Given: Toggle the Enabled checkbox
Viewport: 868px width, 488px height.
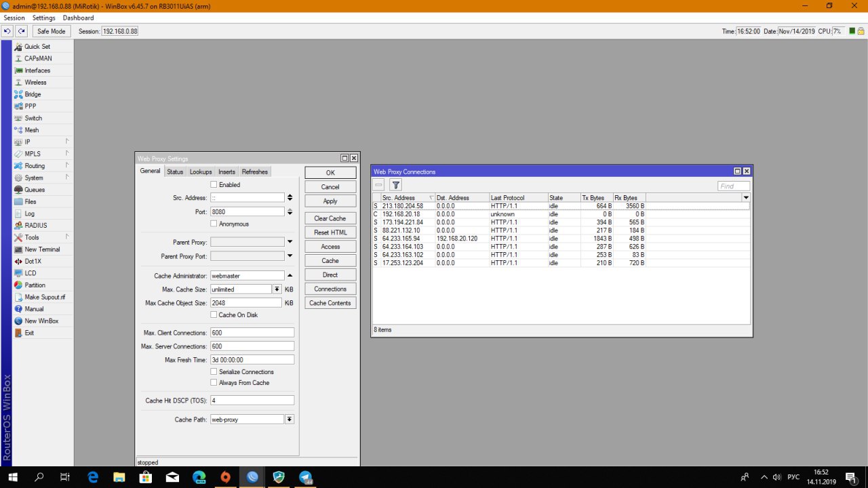Looking at the screenshot, I should point(214,184).
